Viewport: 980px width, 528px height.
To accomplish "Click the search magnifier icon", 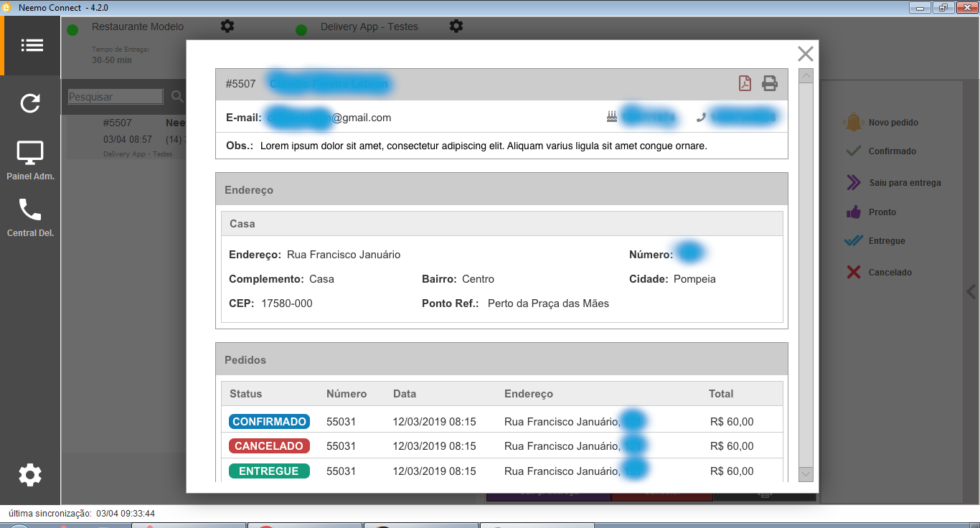I will coord(177,96).
